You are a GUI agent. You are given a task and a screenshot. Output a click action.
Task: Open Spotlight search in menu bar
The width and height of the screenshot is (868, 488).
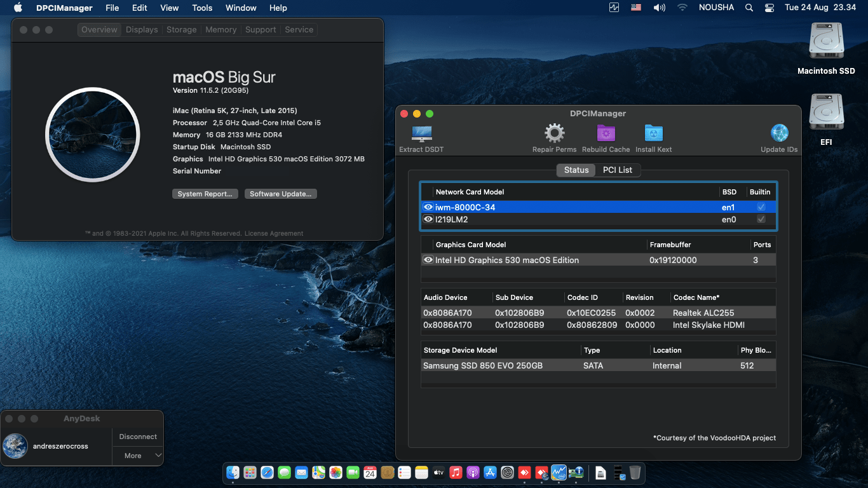pyautogui.click(x=749, y=8)
